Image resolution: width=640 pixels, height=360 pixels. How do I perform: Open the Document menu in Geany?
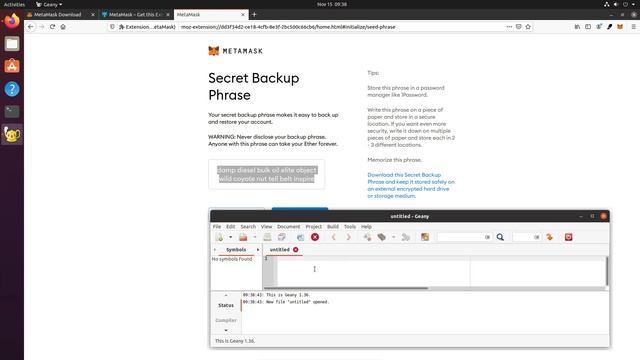(x=289, y=227)
